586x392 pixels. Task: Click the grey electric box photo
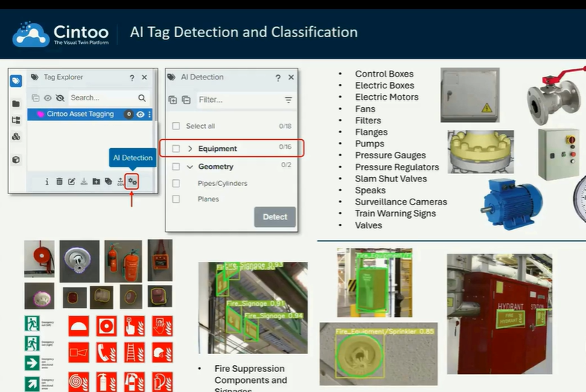pyautogui.click(x=470, y=94)
